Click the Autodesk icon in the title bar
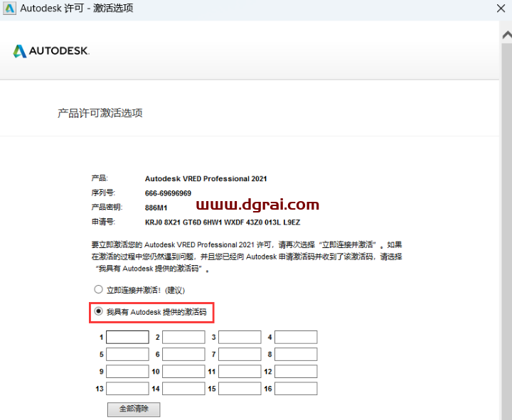 [x=9, y=9]
